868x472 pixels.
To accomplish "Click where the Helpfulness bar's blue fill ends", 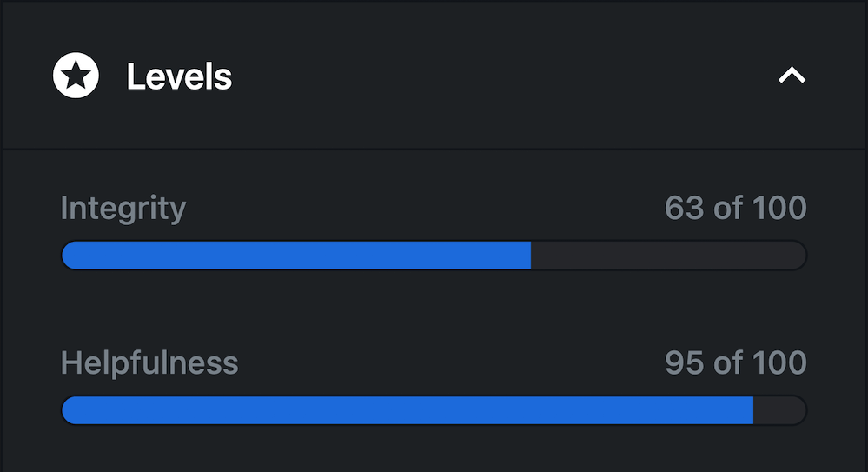I will point(752,410).
